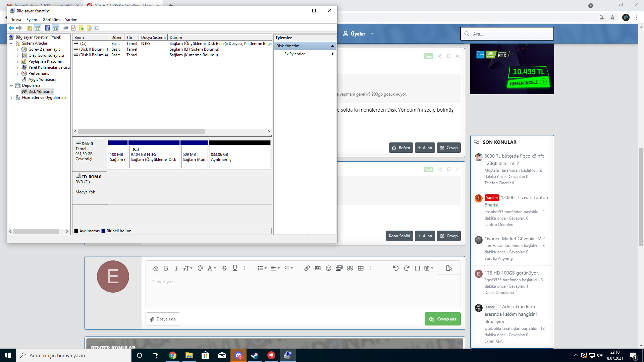Image resolution: width=644 pixels, height=362 pixels.
Task: Toggle Show/Hide Action Pane toolbar button
Action: [56, 28]
